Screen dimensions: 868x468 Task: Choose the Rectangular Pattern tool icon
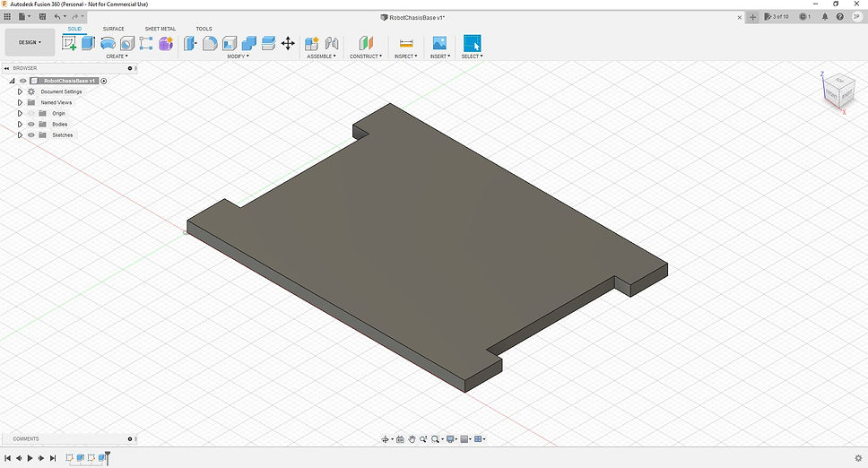pyautogui.click(x=146, y=43)
